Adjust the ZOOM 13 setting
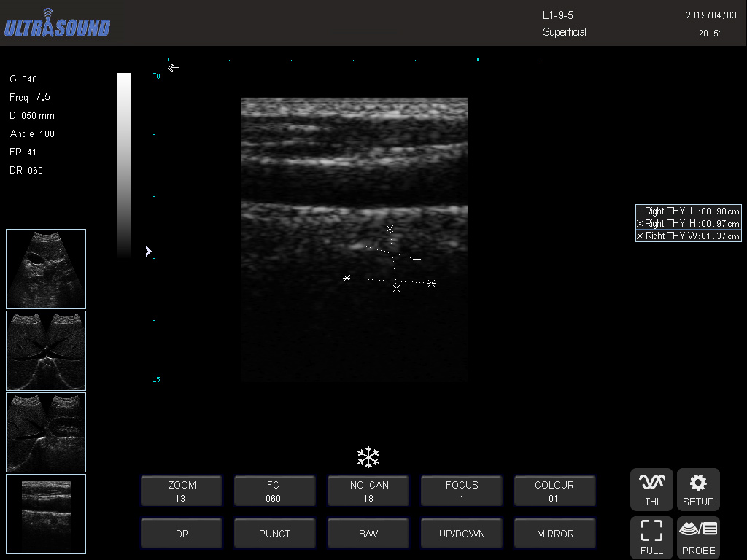This screenshot has width=747, height=560. 182,491
